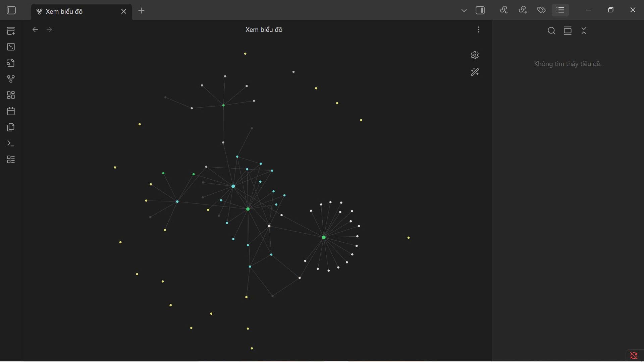Screen dimensions: 644x362
Task: Open daily note calendar icon
Action: click(11, 111)
